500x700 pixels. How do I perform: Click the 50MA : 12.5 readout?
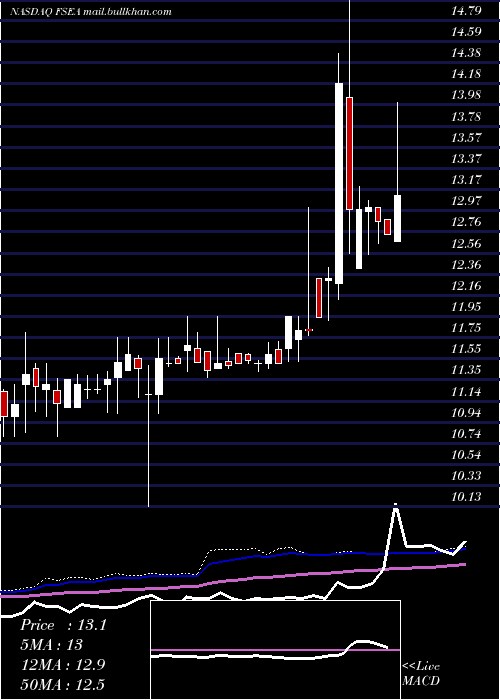[62, 684]
